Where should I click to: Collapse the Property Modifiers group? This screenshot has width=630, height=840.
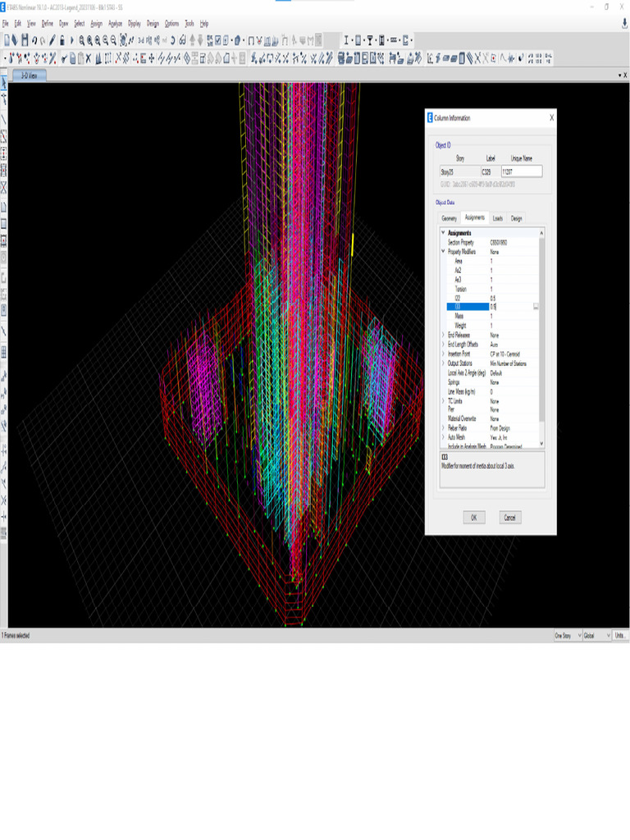444,252
